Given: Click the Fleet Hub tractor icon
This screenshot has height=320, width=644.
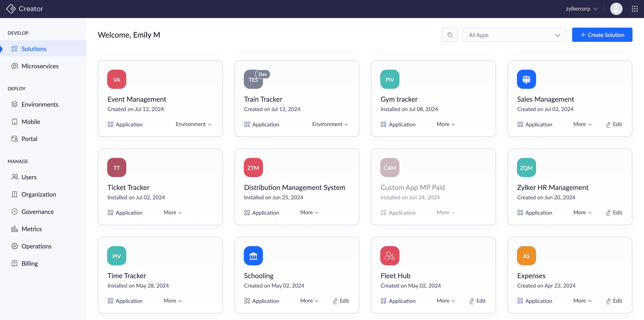Looking at the screenshot, I should (389, 256).
